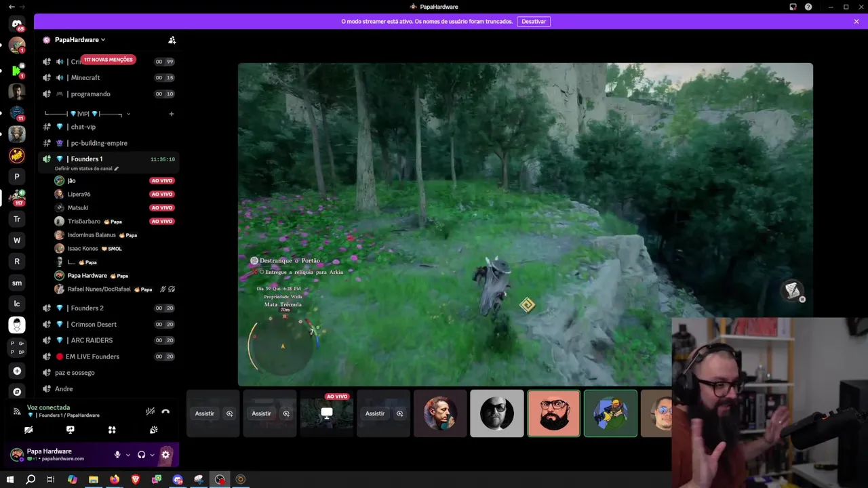
Task: Select the blue cartoon avatar tile
Action: tap(610, 413)
